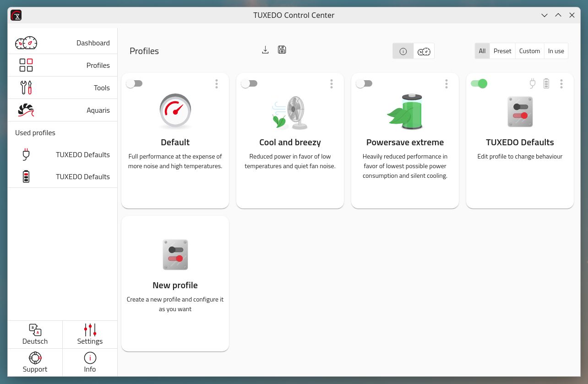The height and width of the screenshot is (384, 588).
Task: Filter profiles by Preset tab
Action: click(502, 51)
